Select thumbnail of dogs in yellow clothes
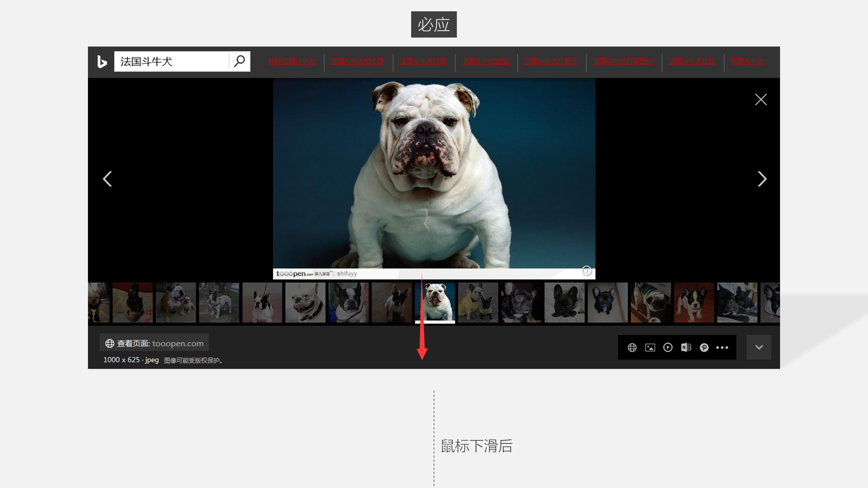The image size is (868, 488). tap(478, 302)
